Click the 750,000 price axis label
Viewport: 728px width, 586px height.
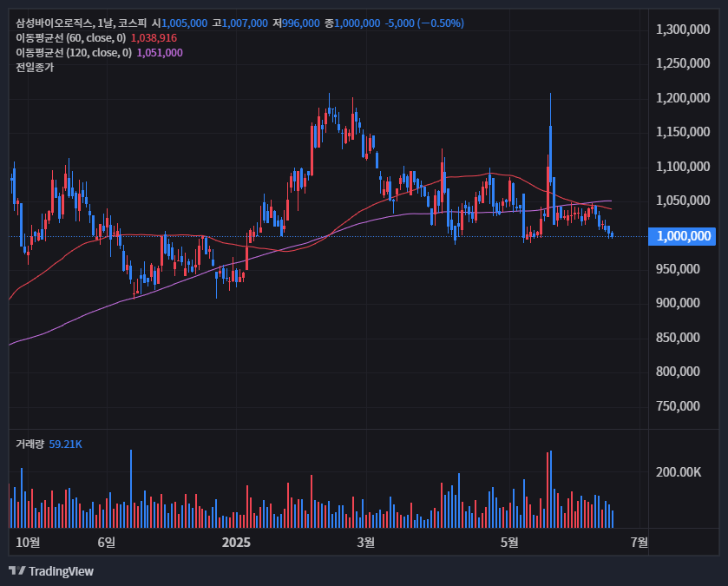(678, 406)
